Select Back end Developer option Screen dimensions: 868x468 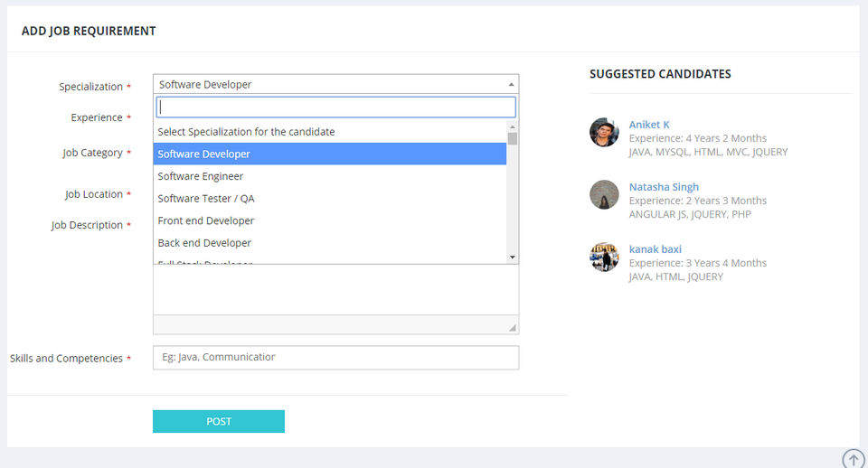204,243
